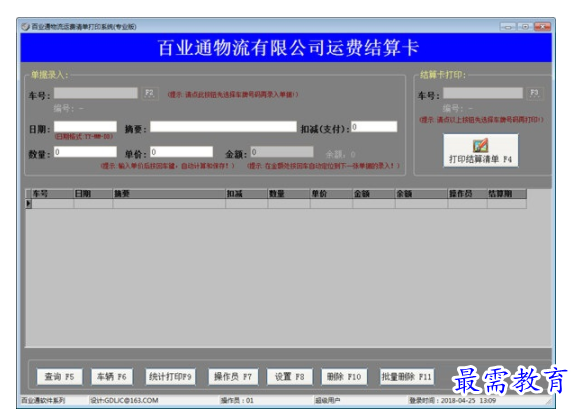This screenshot has height=412, width=576.
Task: Click the 扣减(支付) deduction input field
Action: pyautogui.click(x=374, y=127)
